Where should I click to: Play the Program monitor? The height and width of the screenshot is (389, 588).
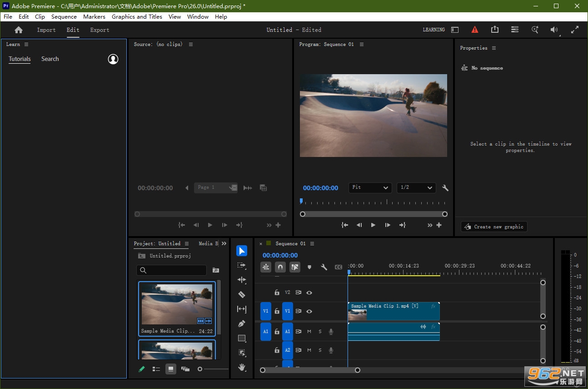[373, 225]
